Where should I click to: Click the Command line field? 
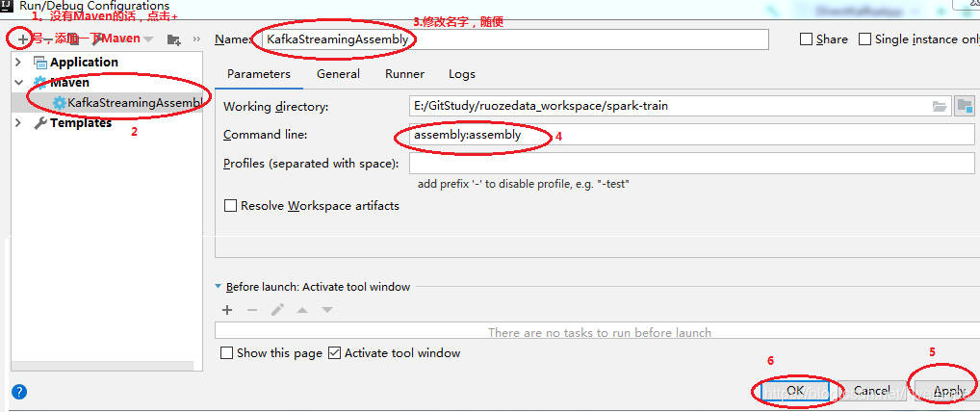point(692,135)
